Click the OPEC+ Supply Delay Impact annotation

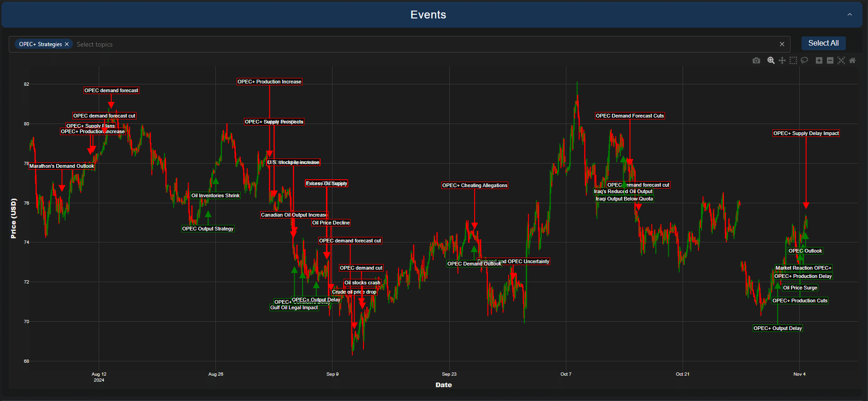pyautogui.click(x=806, y=133)
